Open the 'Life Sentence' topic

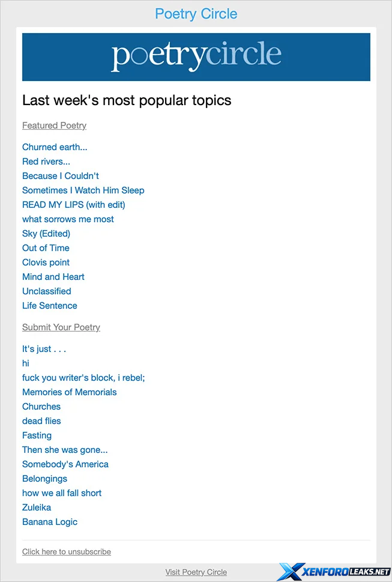click(49, 306)
